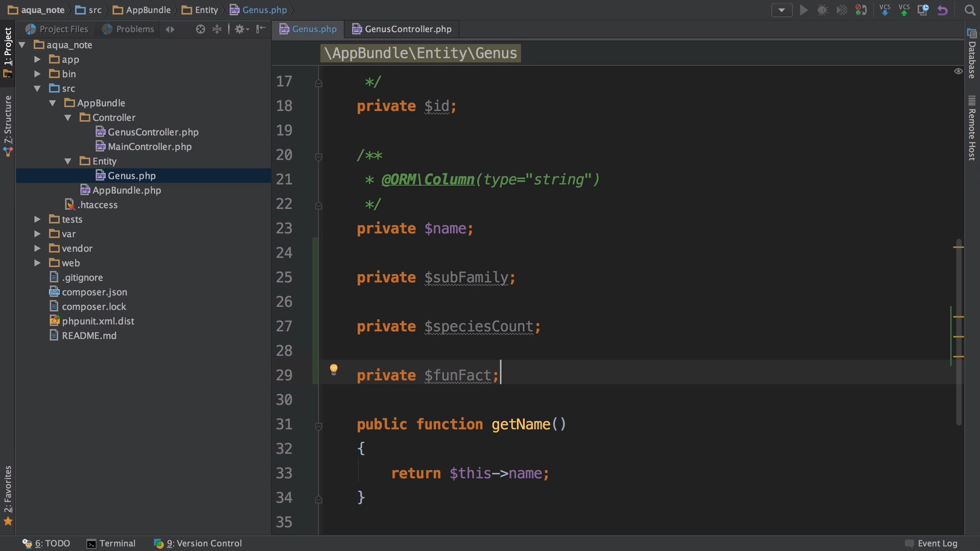Open the 6: TODO tool window
The height and width of the screenshot is (551, 980).
click(x=46, y=543)
